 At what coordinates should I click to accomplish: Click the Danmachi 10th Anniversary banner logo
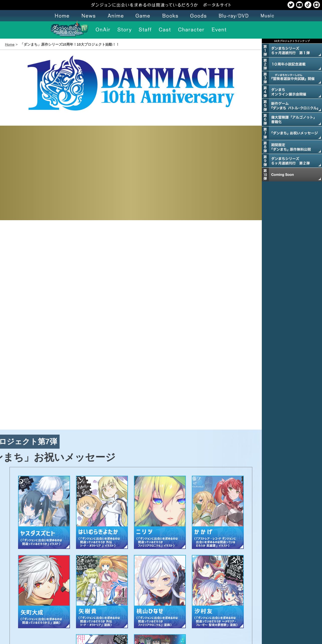(x=131, y=83)
